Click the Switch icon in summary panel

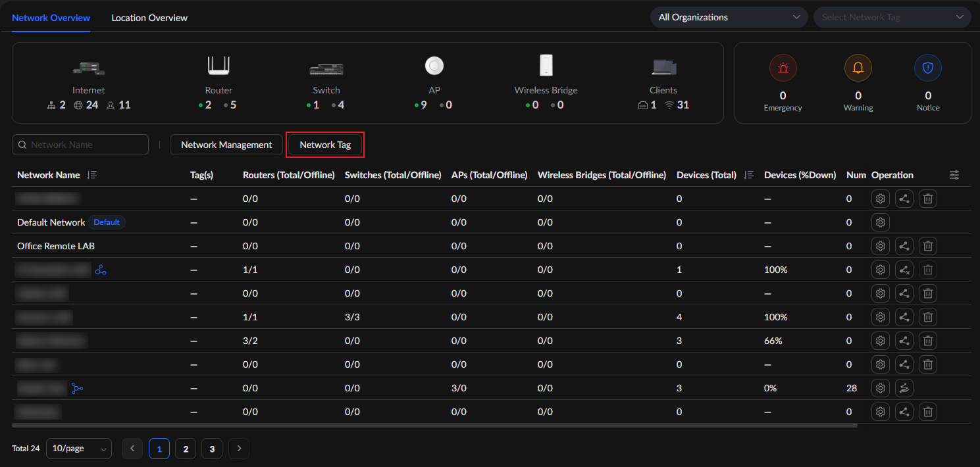tap(326, 68)
